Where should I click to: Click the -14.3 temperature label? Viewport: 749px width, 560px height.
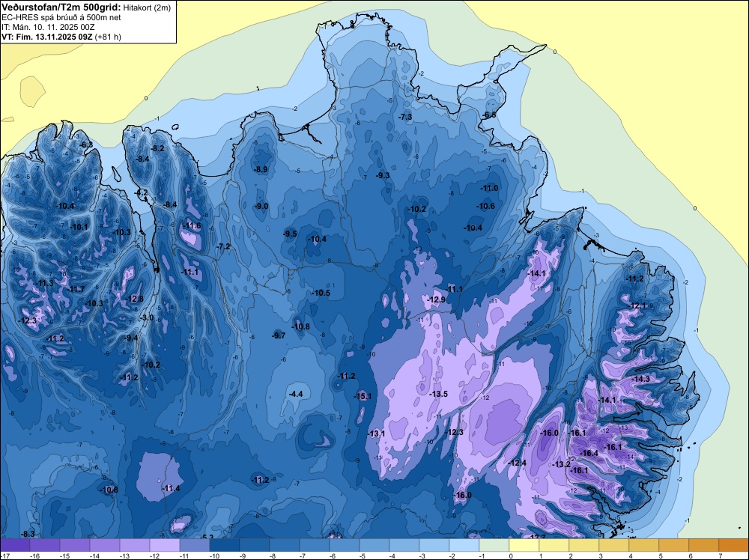pos(640,379)
